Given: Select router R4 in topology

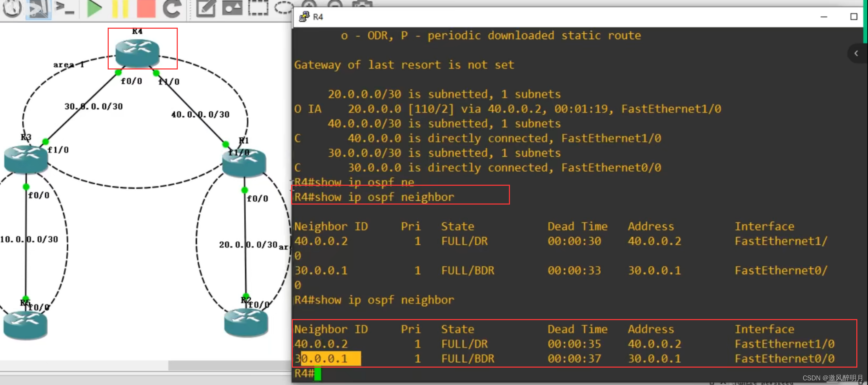Looking at the screenshot, I should click(137, 53).
